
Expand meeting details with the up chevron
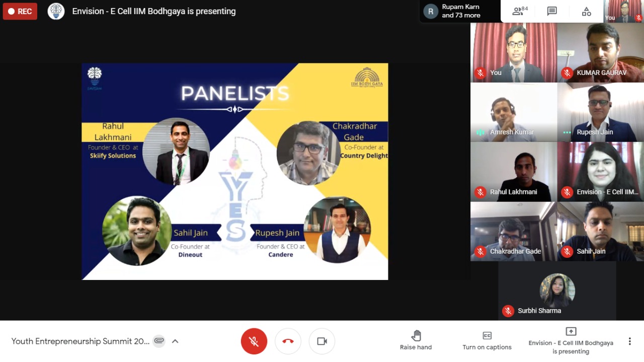point(175,341)
